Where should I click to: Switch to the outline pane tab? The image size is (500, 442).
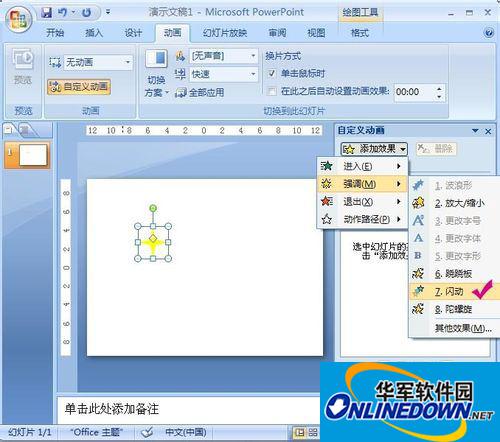click(26, 130)
